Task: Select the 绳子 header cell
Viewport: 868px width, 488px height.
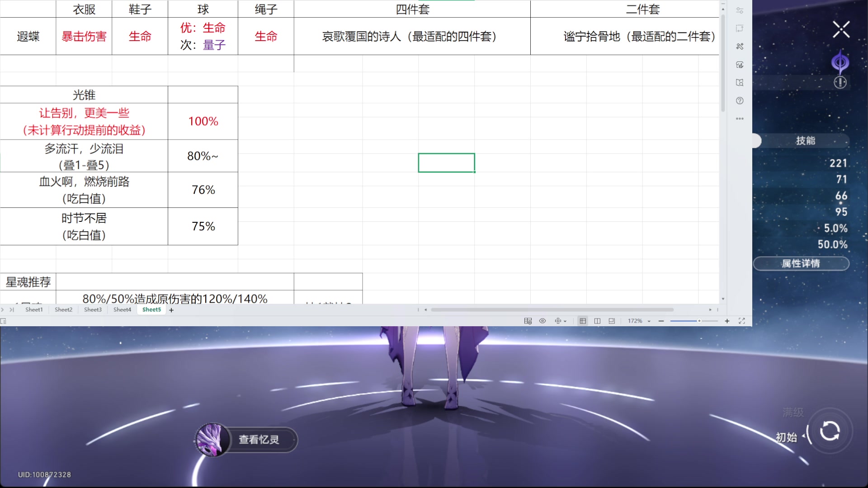Action: [266, 9]
